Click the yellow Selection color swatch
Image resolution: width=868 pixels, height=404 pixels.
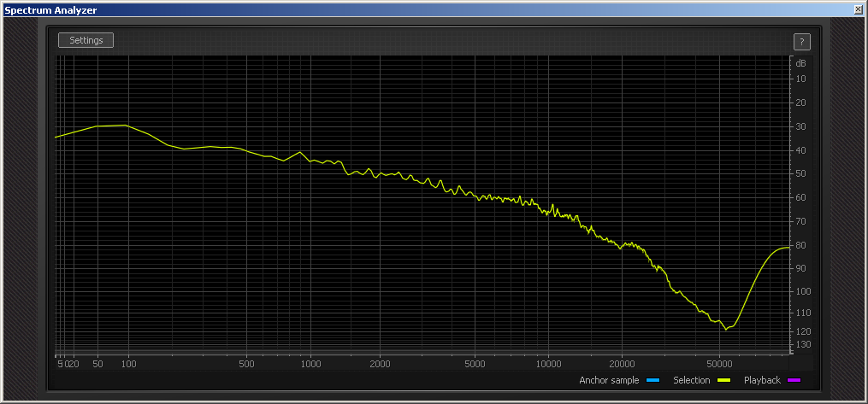point(723,380)
